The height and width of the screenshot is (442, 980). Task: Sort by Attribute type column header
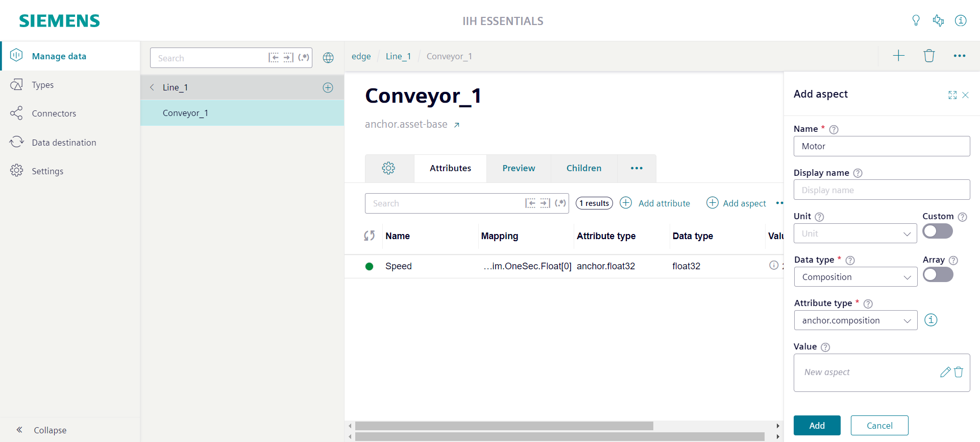pos(606,236)
